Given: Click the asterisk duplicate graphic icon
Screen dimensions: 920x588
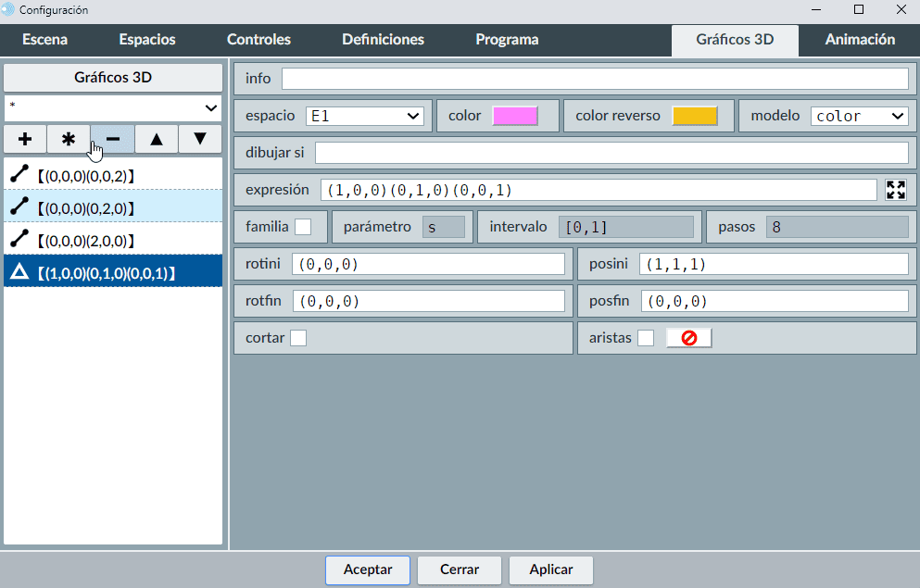Looking at the screenshot, I should click(69, 139).
